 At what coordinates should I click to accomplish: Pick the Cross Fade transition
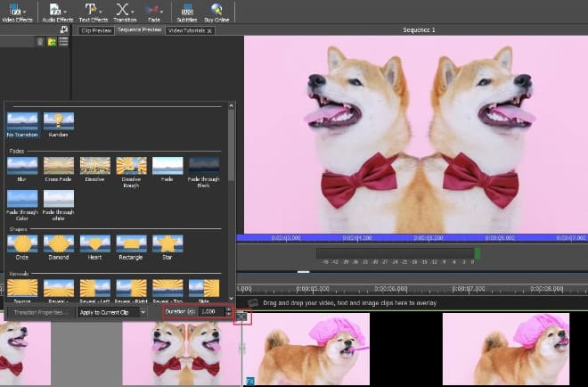point(58,169)
